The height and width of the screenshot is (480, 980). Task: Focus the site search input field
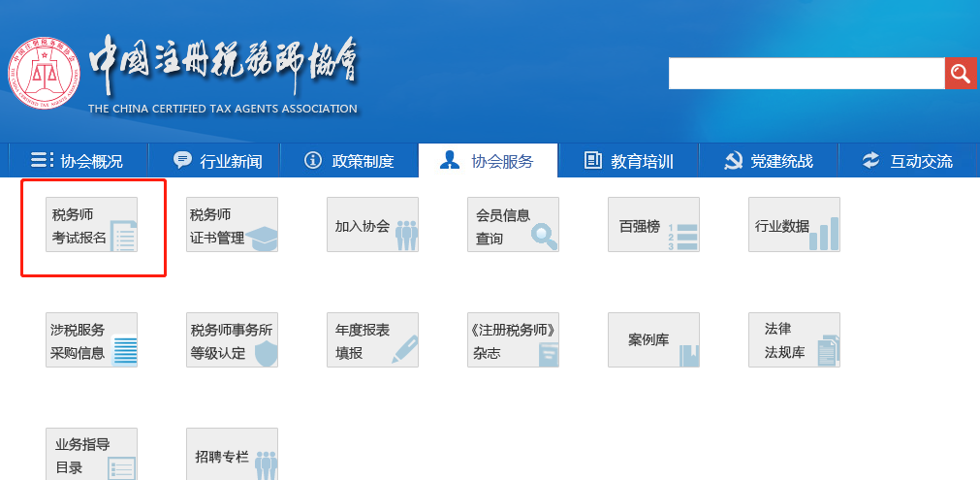pos(806,73)
